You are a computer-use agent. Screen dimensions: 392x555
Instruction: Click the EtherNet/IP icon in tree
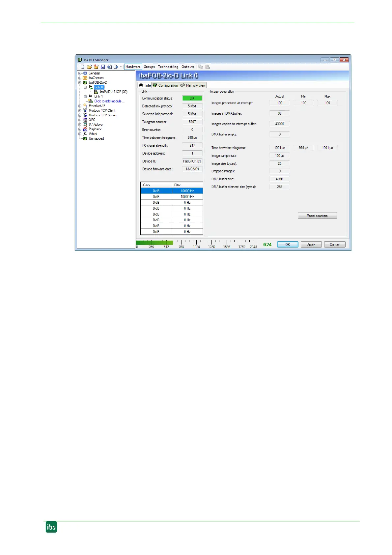point(85,106)
